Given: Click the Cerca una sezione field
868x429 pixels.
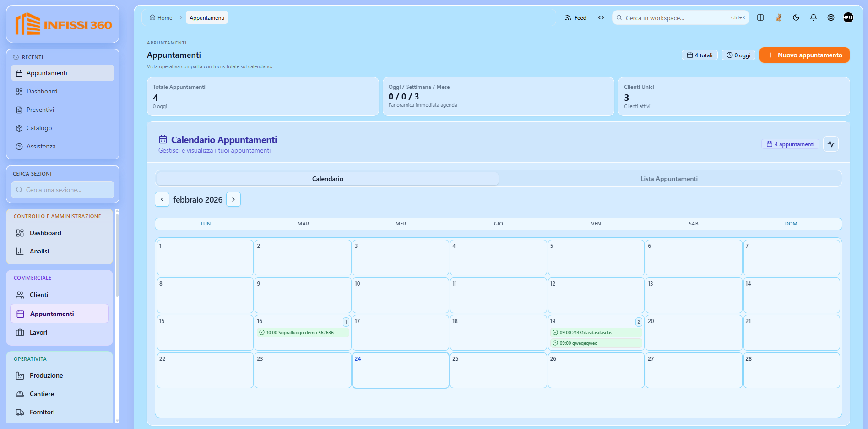Looking at the screenshot, I should coord(63,190).
